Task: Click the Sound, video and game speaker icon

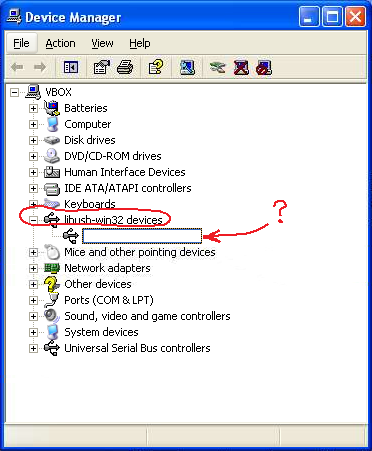Action: point(52,316)
